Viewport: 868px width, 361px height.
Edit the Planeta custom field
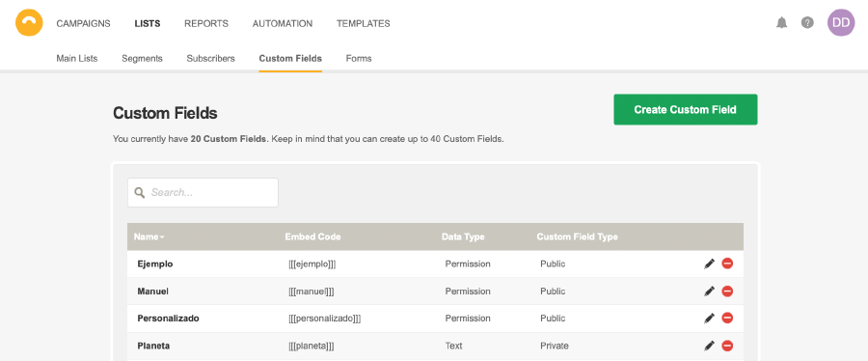pos(709,346)
